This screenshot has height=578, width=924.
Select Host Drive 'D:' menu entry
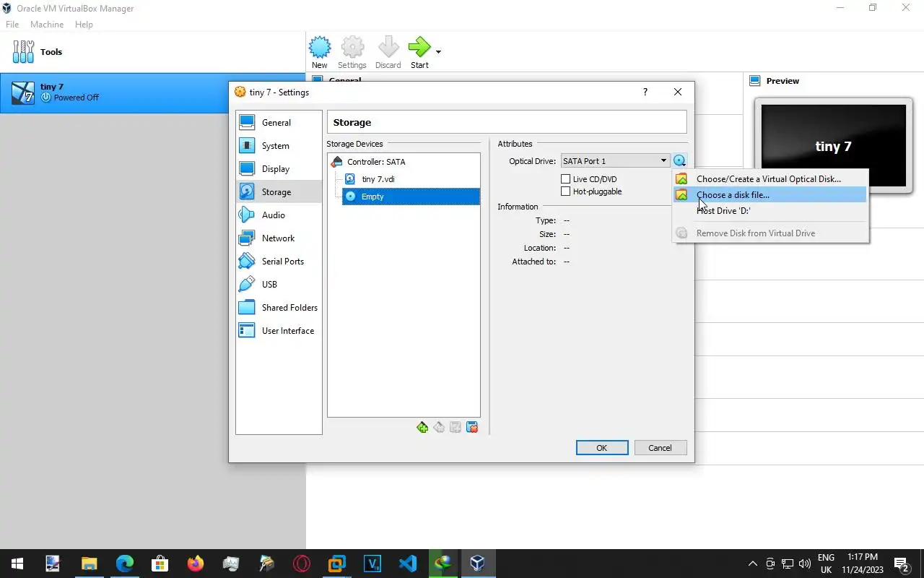770,210
